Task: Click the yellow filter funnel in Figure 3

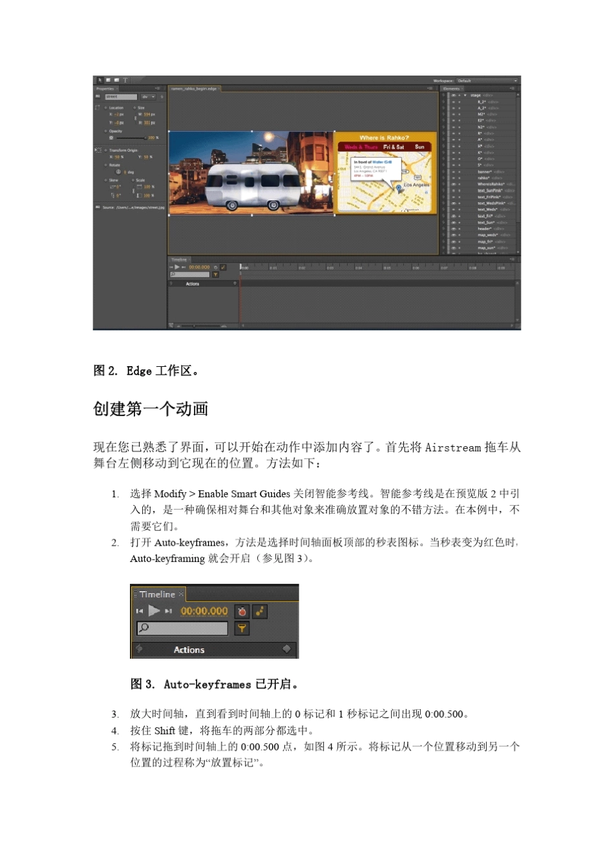Action: click(x=242, y=628)
